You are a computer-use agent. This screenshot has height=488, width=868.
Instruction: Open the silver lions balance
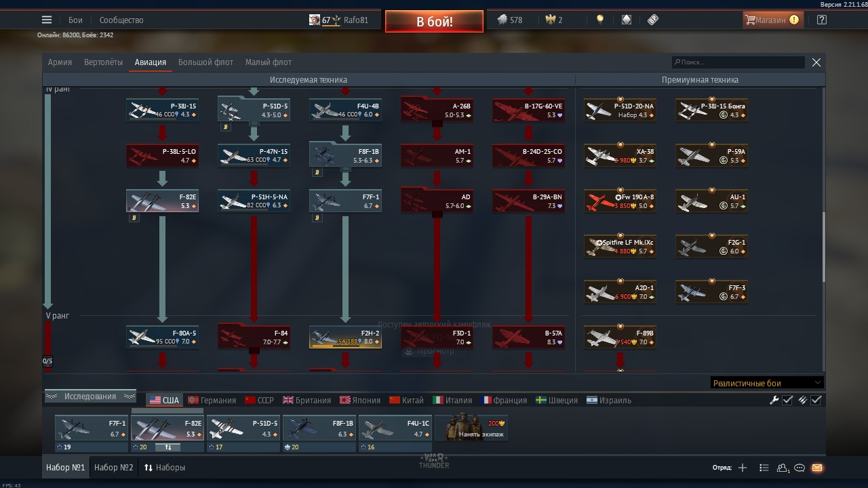point(509,20)
